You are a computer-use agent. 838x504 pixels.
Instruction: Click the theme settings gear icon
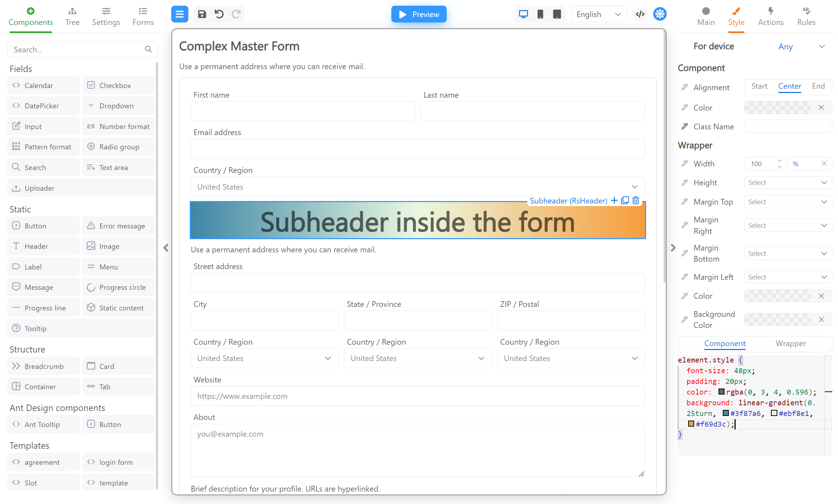(x=660, y=14)
